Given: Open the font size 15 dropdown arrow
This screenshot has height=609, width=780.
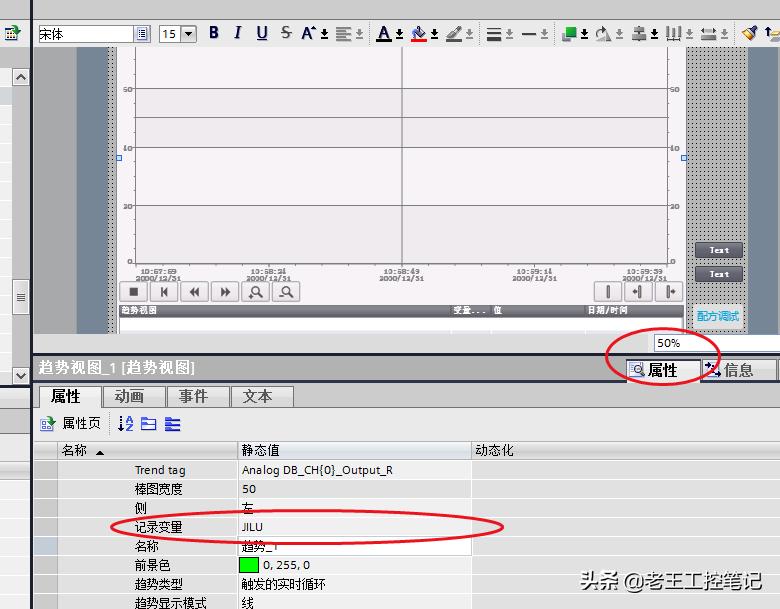Looking at the screenshot, I should (x=189, y=34).
